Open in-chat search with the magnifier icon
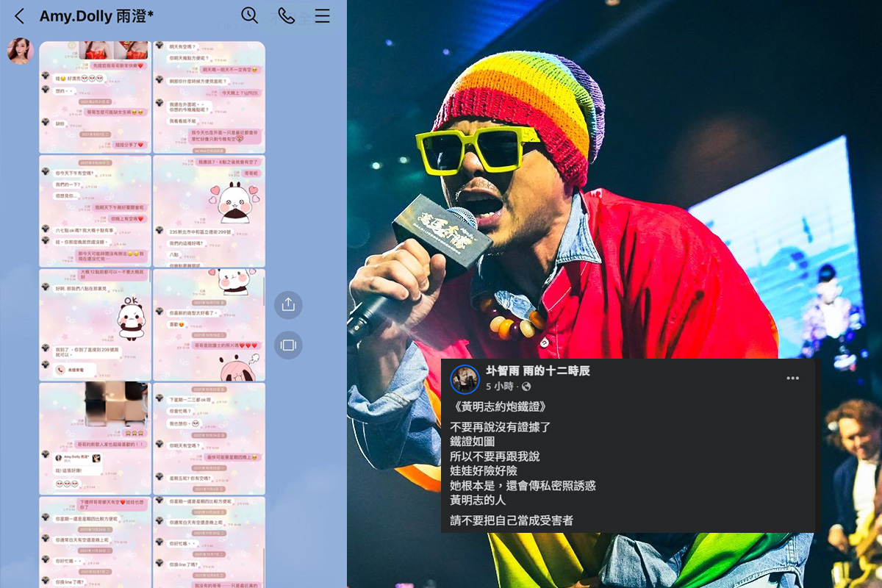882x588 pixels. click(249, 15)
